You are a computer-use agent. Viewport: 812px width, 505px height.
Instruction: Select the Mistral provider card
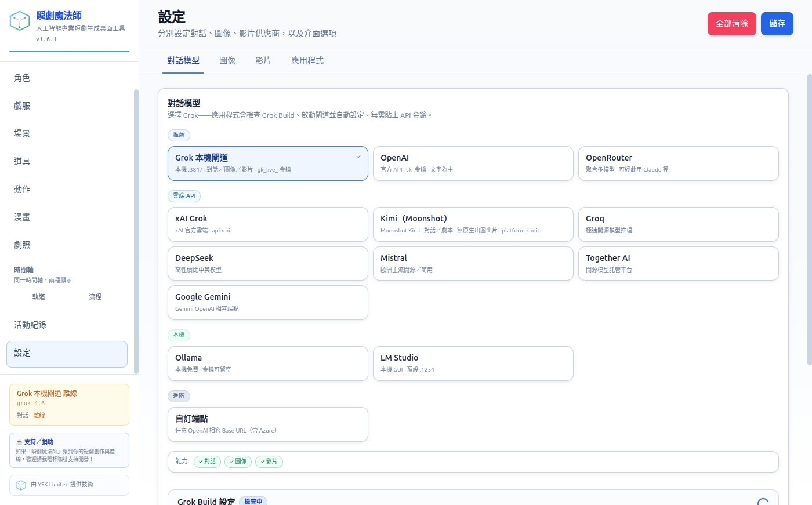(x=473, y=264)
